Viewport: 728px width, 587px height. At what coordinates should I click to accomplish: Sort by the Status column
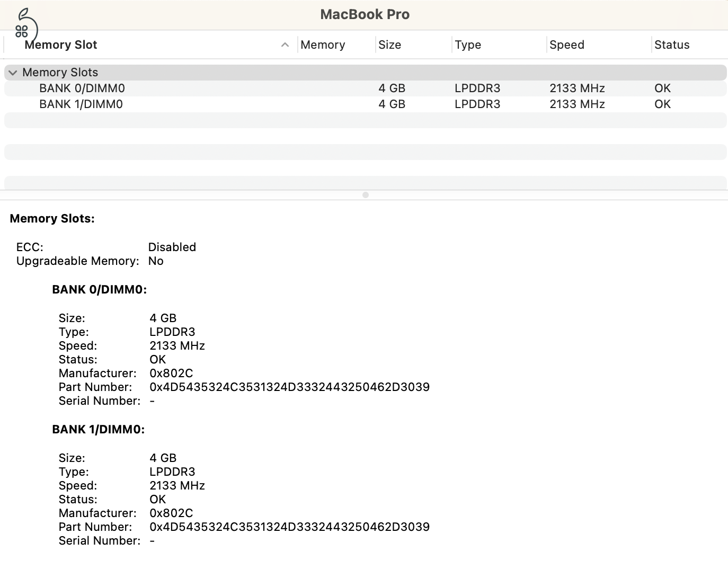click(671, 45)
